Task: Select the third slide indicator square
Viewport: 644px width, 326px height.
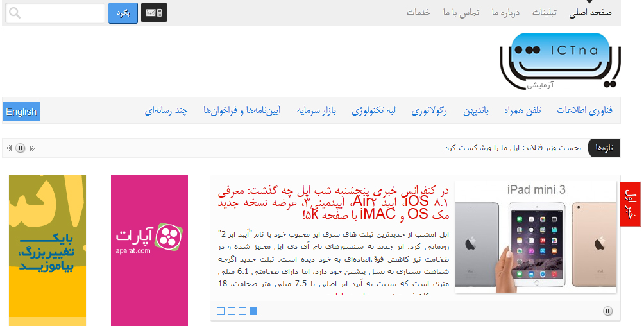Action: pos(242,311)
